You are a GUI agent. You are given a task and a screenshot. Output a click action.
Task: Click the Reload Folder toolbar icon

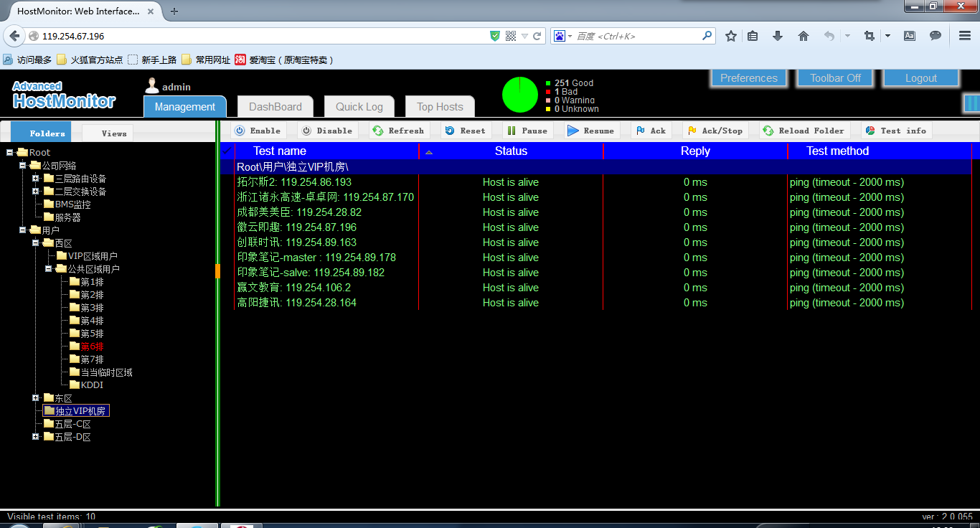click(768, 131)
